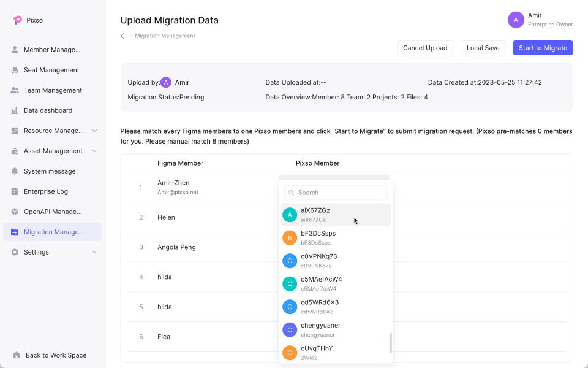Image resolution: width=588 pixels, height=368 pixels.
Task: Click the Pixso logo icon
Action: pyautogui.click(x=17, y=20)
